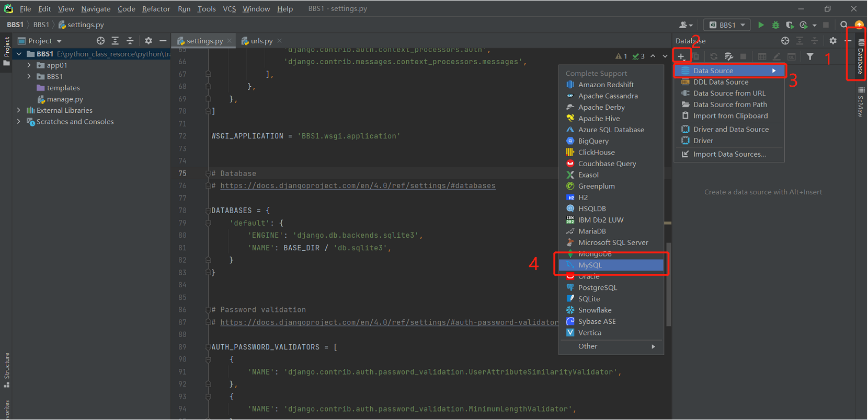This screenshot has width=868, height=420.
Task: Open Database panel settings gear
Action: coord(833,41)
